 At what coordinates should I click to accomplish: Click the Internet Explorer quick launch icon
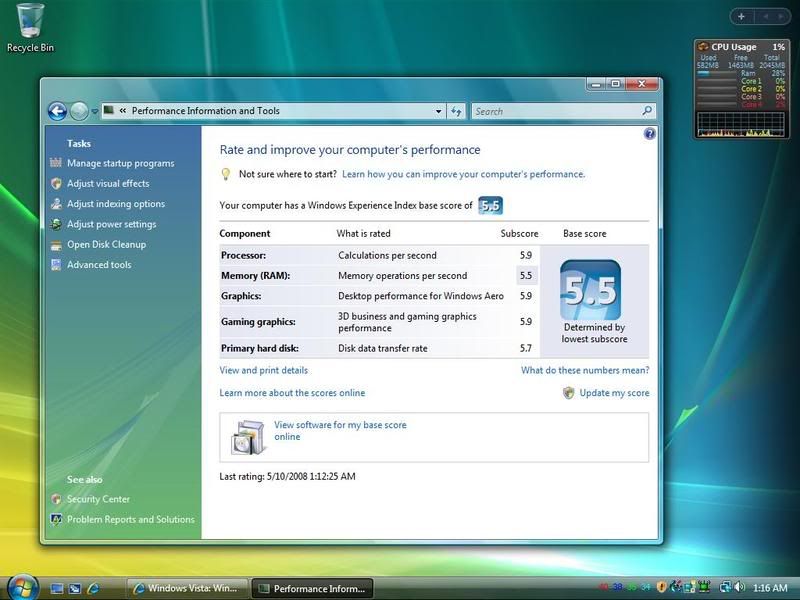(x=94, y=588)
